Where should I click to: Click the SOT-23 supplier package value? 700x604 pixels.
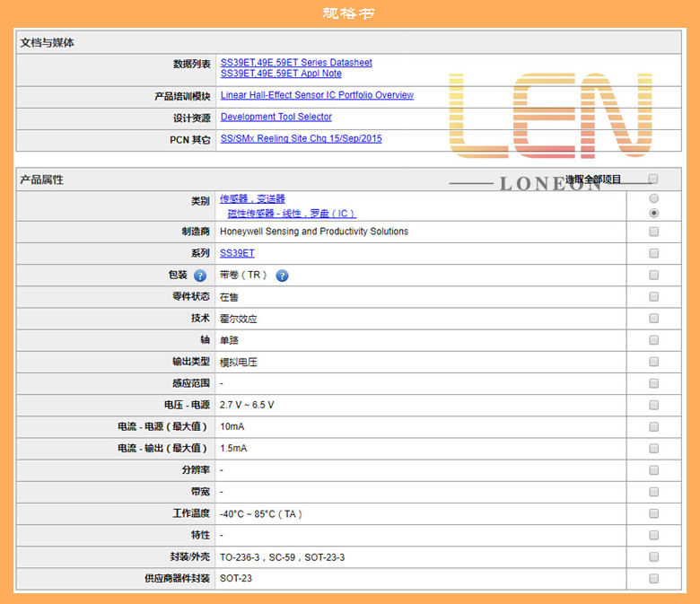tap(236, 579)
